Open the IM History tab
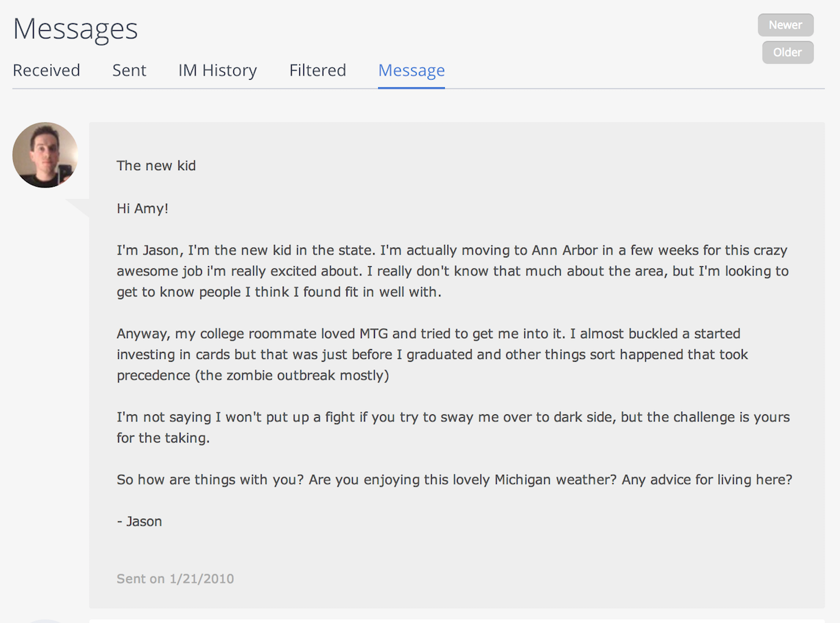 218,71
